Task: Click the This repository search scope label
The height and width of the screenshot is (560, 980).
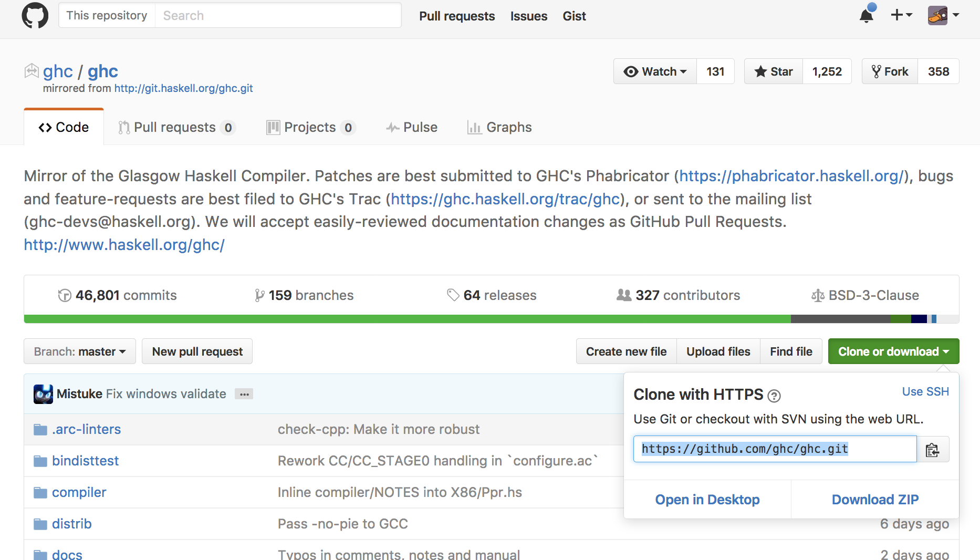Action: tap(107, 15)
